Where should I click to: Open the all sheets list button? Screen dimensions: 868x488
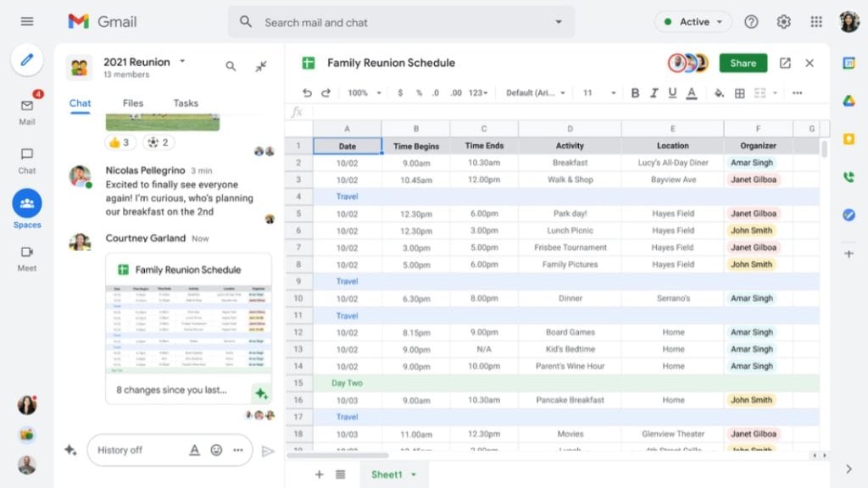coord(341,474)
